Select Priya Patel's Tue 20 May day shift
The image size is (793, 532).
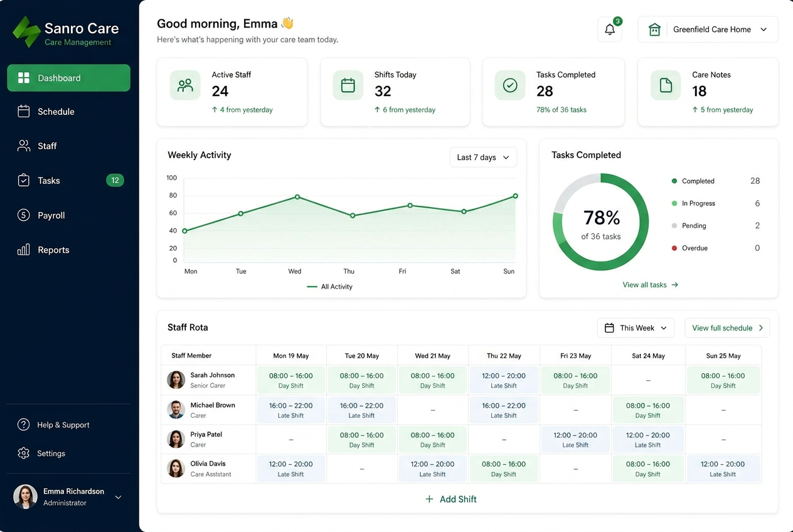point(362,439)
